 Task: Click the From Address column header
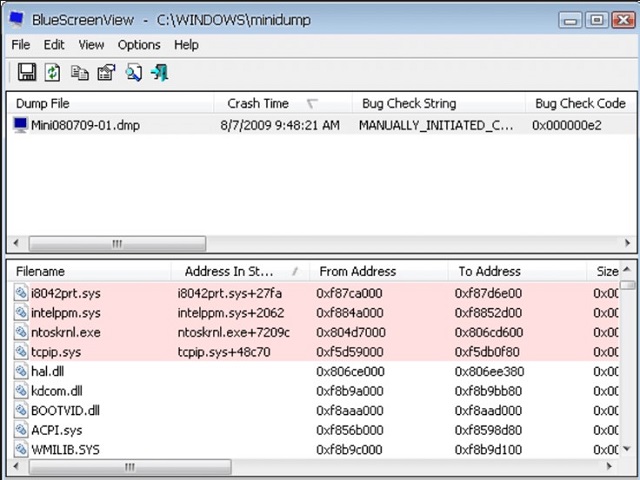click(x=356, y=271)
